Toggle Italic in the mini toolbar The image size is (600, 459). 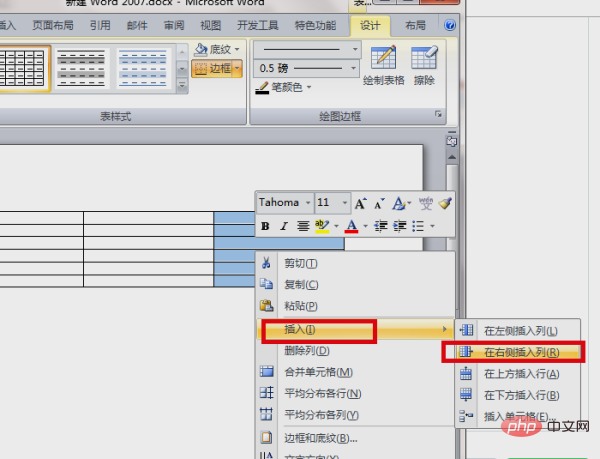point(284,227)
